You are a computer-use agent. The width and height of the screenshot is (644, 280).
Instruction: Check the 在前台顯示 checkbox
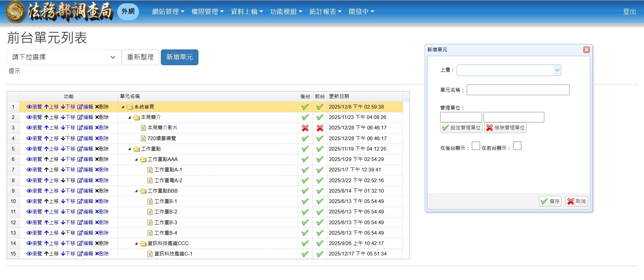(x=517, y=146)
